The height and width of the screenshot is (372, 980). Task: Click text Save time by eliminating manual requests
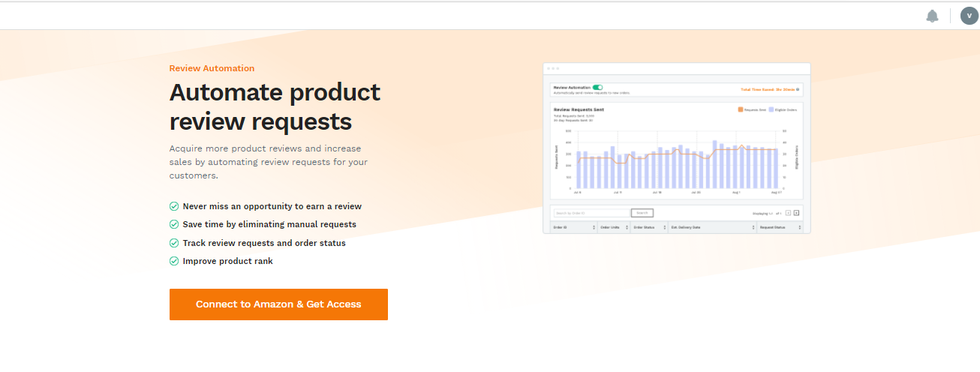(x=269, y=224)
